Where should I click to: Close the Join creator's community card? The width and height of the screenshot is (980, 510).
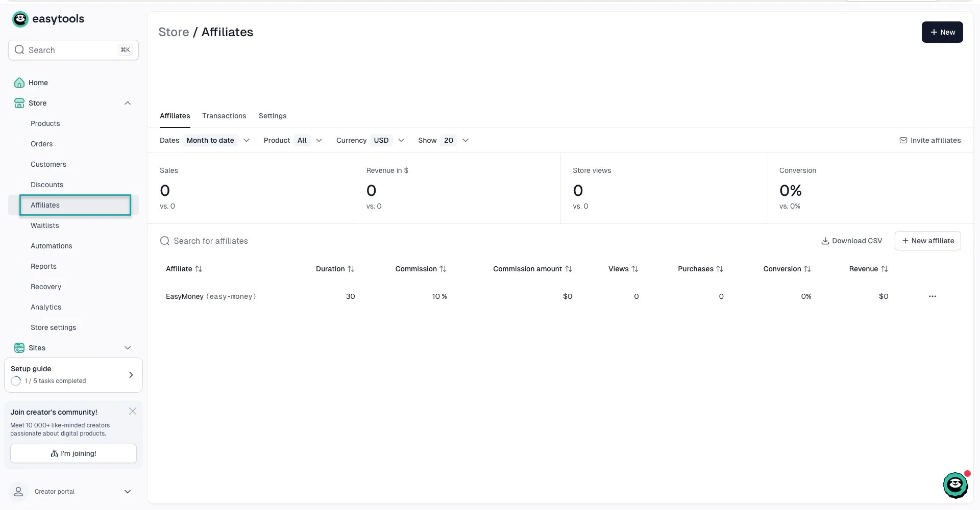click(x=133, y=411)
